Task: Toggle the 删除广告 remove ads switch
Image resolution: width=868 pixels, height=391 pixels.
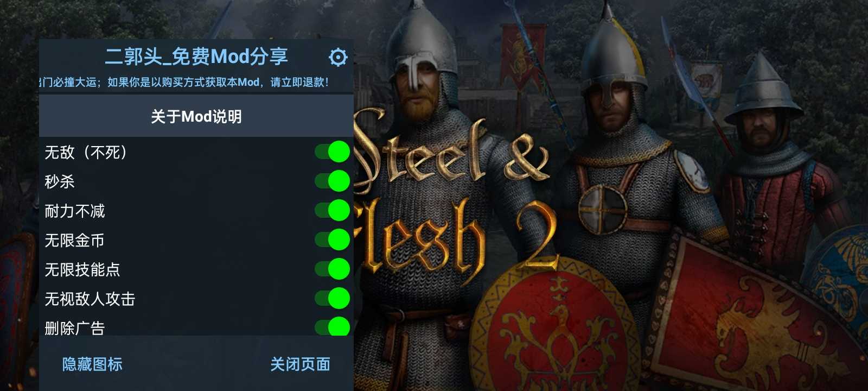Action: pos(333,326)
